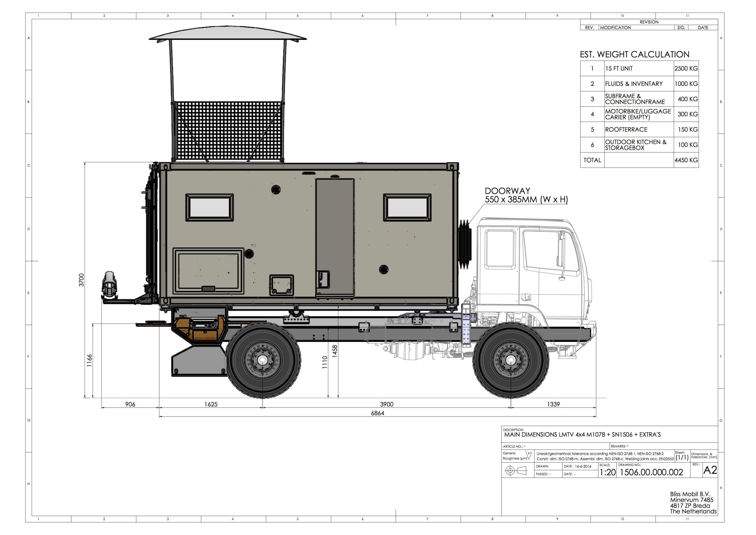
Task: Click the TOTAL 4450 KG cell
Action: coord(686,160)
